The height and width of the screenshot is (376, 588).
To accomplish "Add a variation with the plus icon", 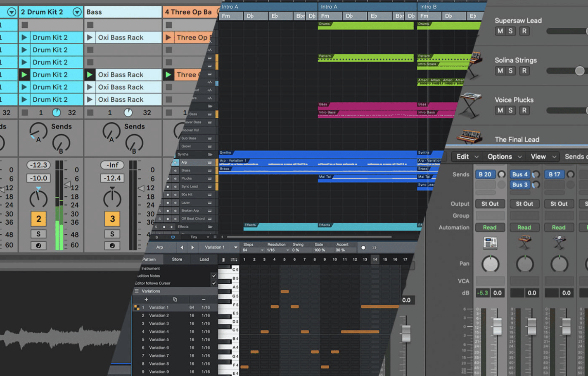I will [146, 299].
